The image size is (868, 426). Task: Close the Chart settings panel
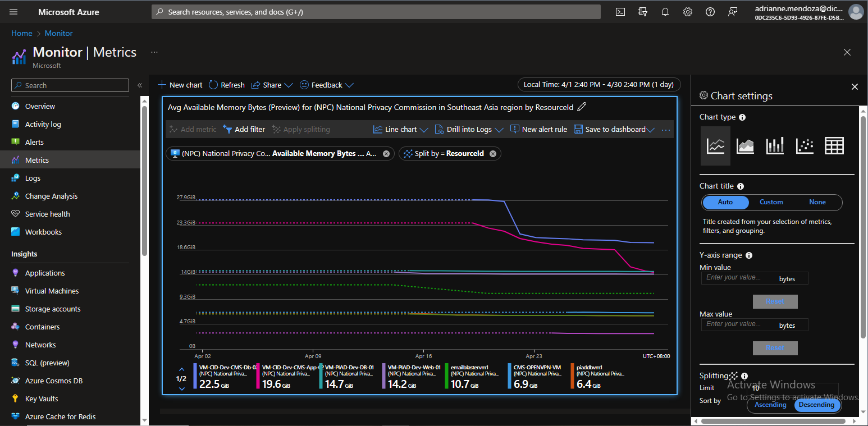[x=855, y=87]
